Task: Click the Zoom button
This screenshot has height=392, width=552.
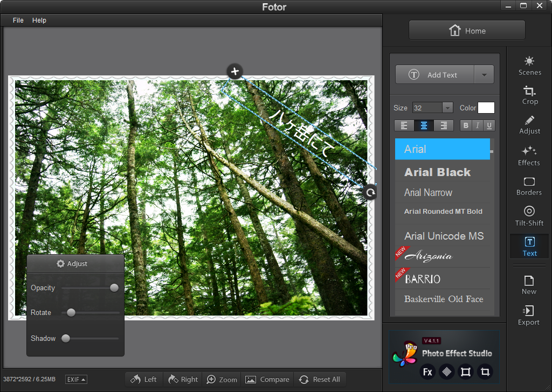Action: pyautogui.click(x=222, y=379)
